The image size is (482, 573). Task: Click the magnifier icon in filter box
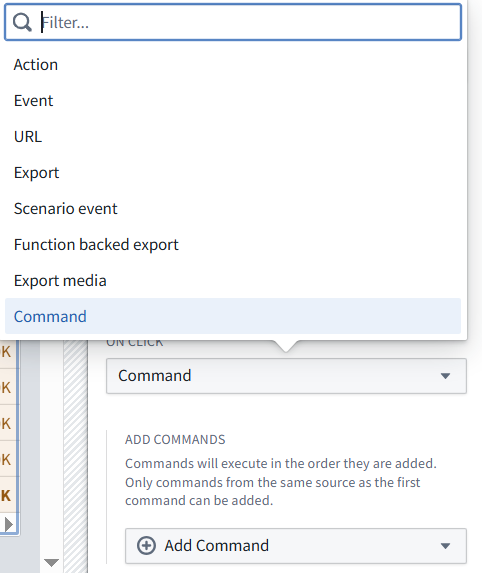pyautogui.click(x=22, y=23)
